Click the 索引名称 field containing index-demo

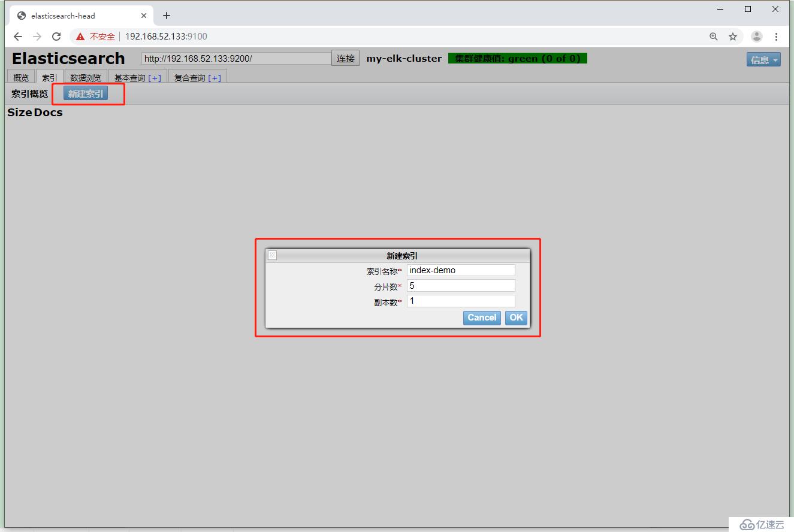point(461,270)
